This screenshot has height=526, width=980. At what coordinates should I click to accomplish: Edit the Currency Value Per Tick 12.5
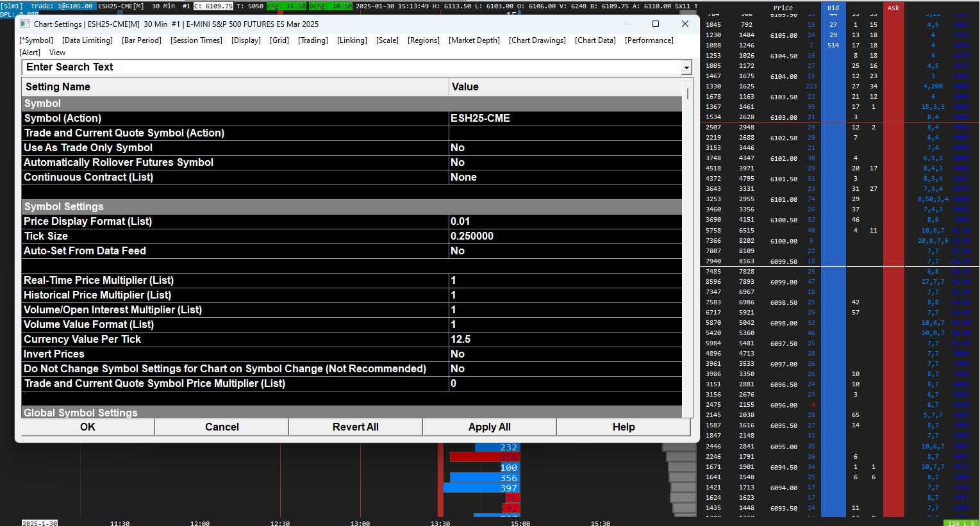coord(565,340)
